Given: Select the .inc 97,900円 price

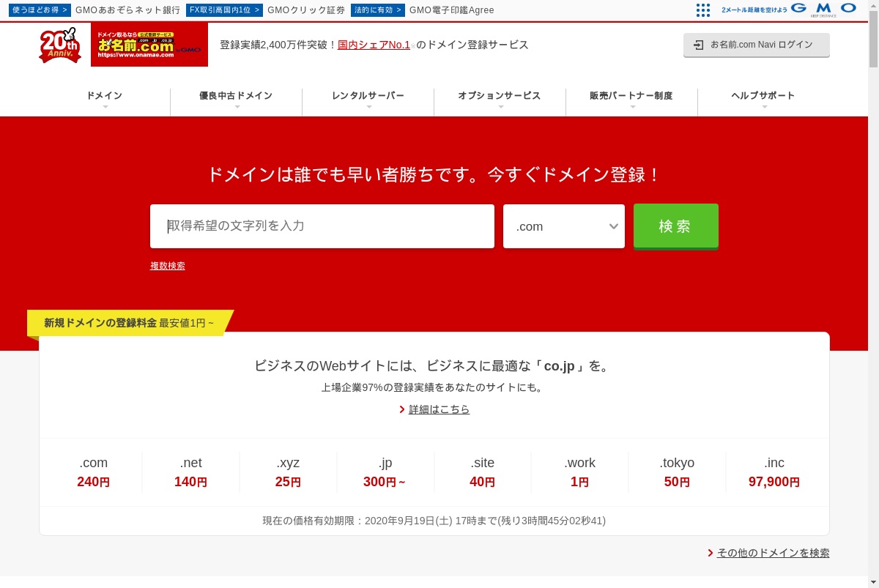Looking at the screenshot, I should pos(774,472).
